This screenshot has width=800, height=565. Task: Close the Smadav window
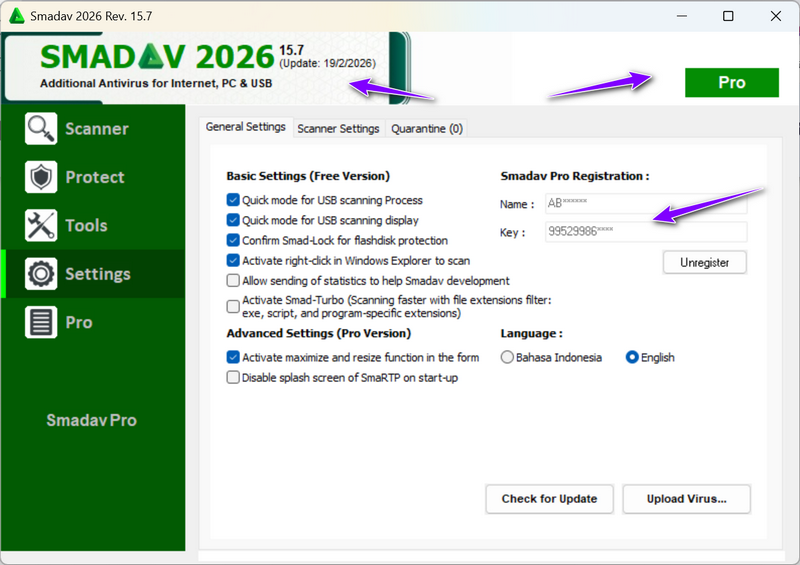tap(776, 16)
